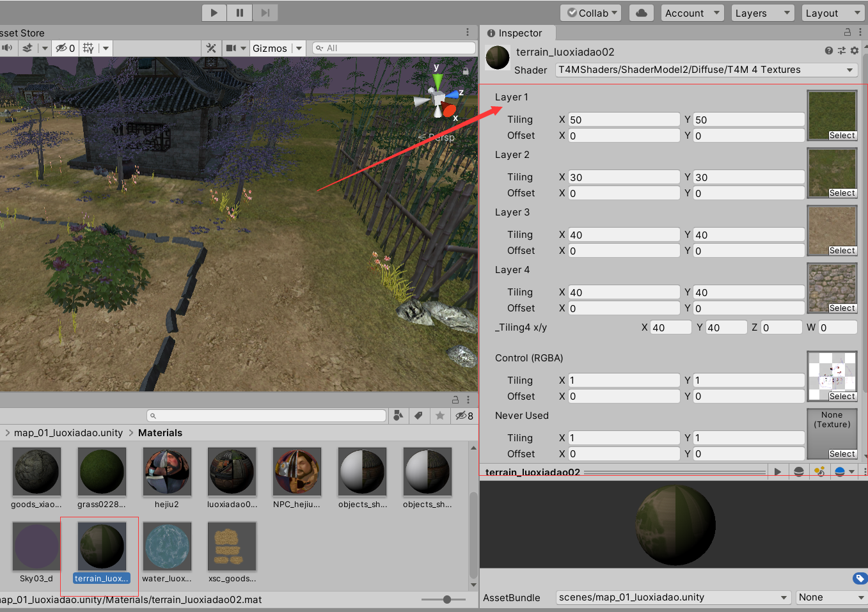This screenshot has height=612, width=868.
Task: Open the material settings gear menu
Action: click(855, 51)
